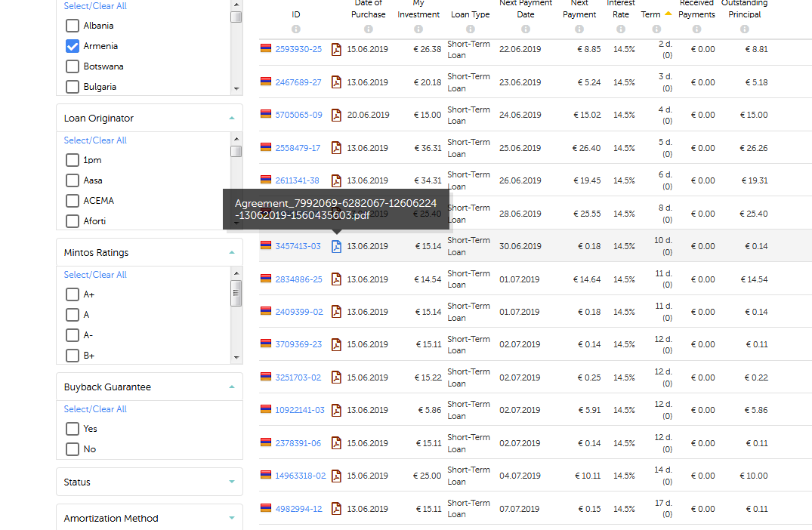Download PDF for loan 2834886-25

point(337,279)
